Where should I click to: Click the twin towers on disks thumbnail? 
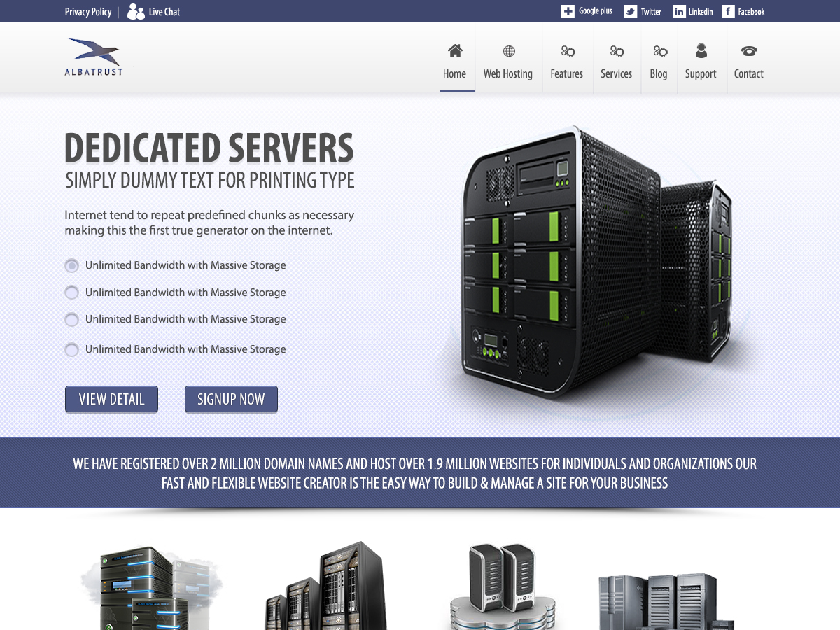point(502,587)
